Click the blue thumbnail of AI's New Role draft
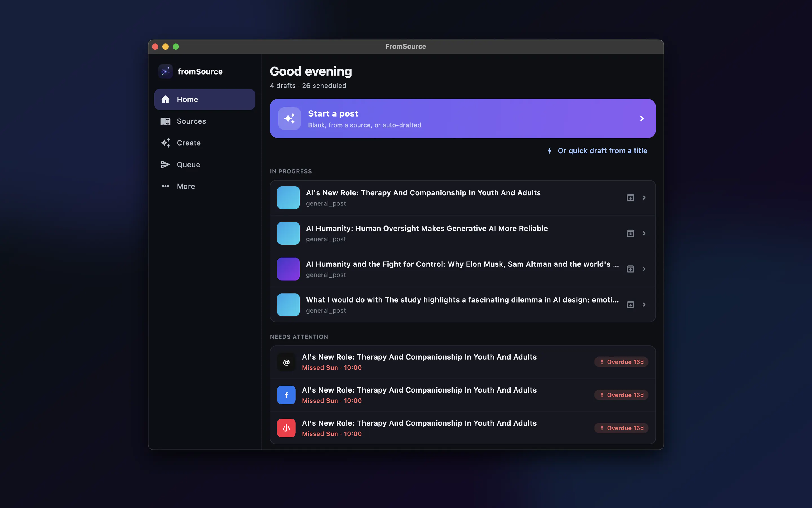The image size is (812, 508). (x=288, y=198)
